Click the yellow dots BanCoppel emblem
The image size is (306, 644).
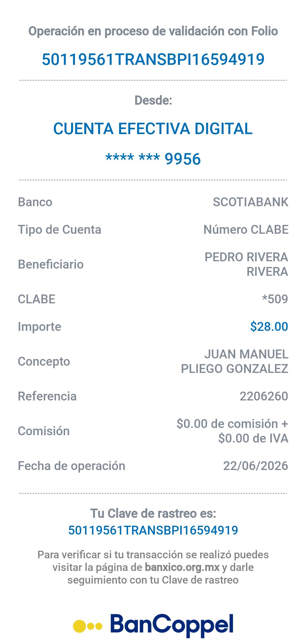pyautogui.click(x=88, y=626)
